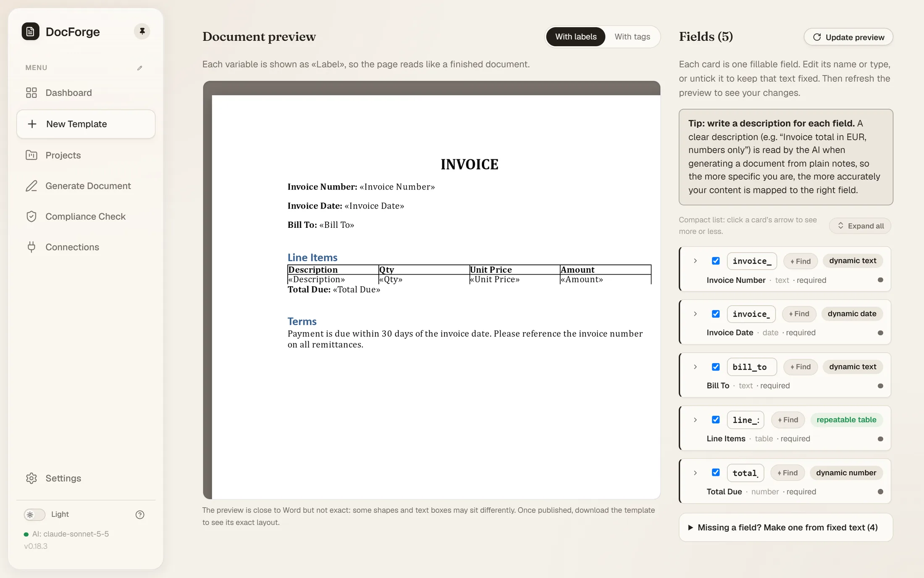Uncheck the Bill To field checkbox

pyautogui.click(x=716, y=367)
